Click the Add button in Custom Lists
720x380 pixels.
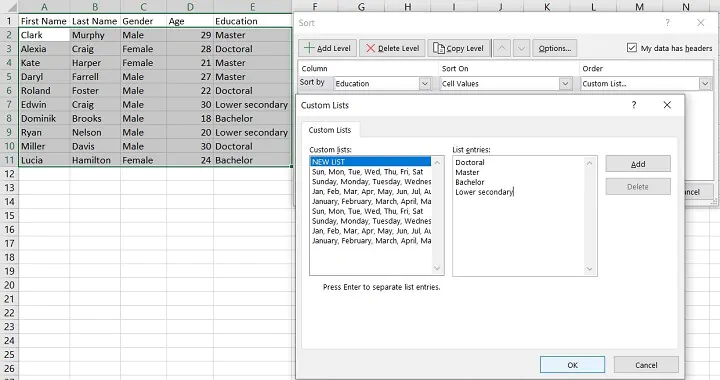pos(638,164)
